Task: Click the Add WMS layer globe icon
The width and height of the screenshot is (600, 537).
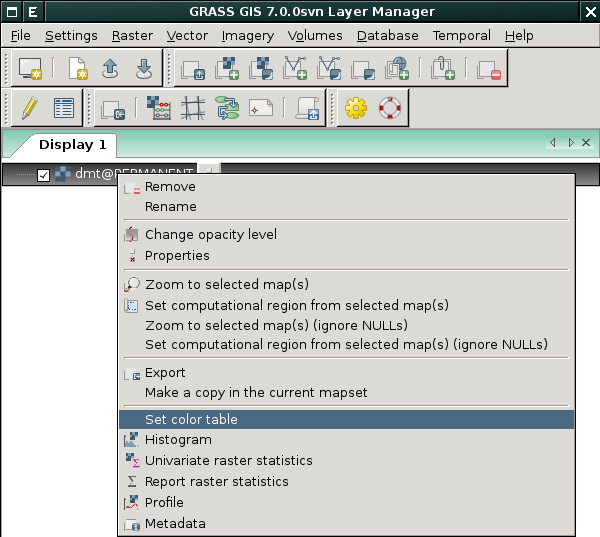Action: pos(397,69)
